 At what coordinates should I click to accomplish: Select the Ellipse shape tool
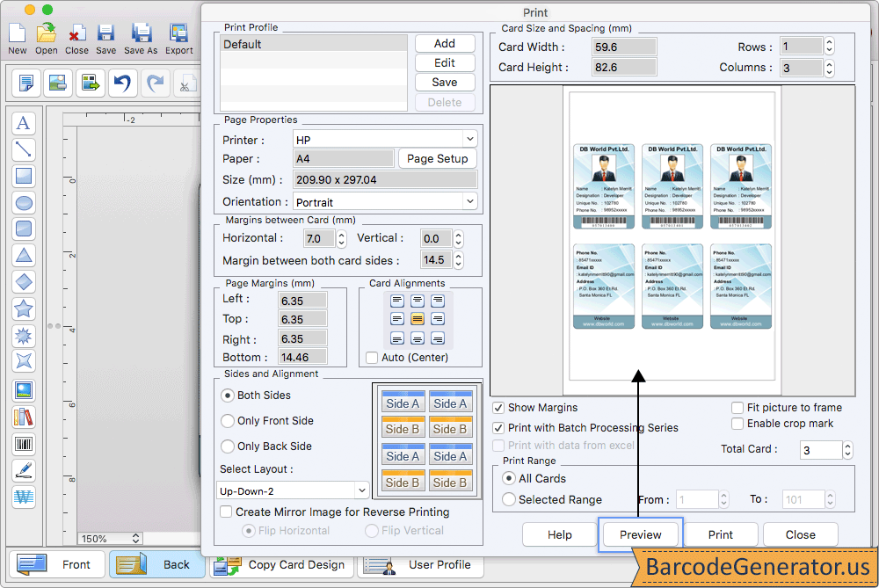pyautogui.click(x=24, y=203)
